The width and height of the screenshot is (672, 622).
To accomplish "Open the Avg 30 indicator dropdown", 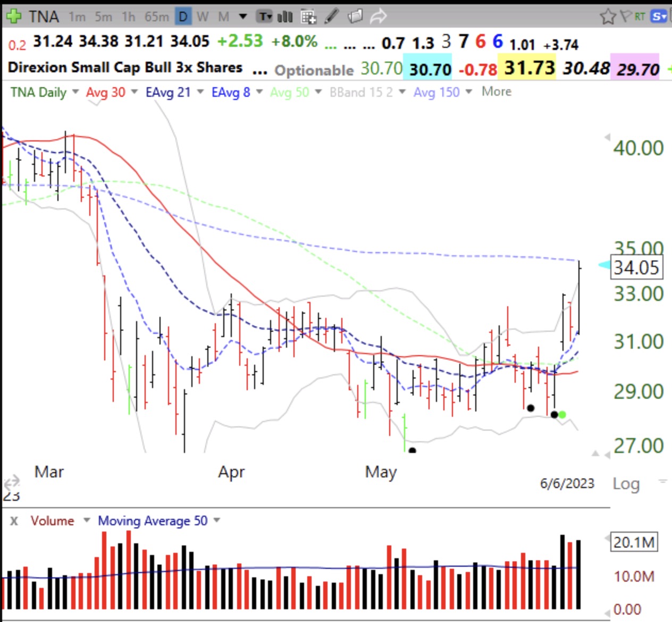I will pyautogui.click(x=135, y=92).
